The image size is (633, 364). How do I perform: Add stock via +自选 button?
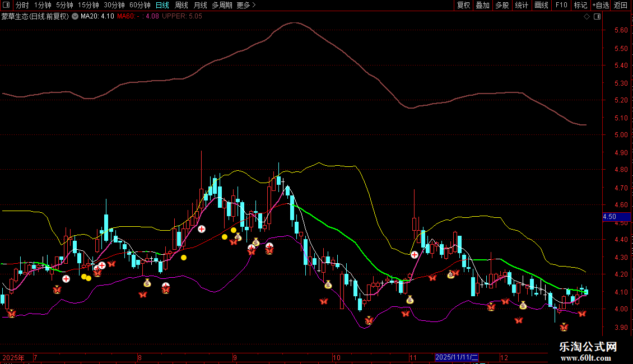point(601,5)
